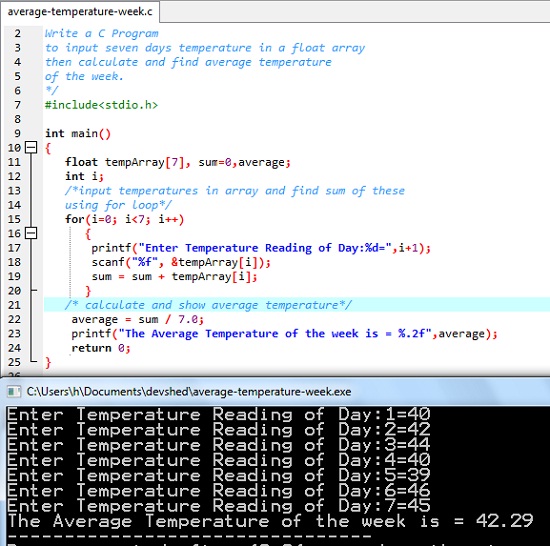Collapse the for loop fold at line 16
This screenshot has height=546, width=550.
pos(31,233)
